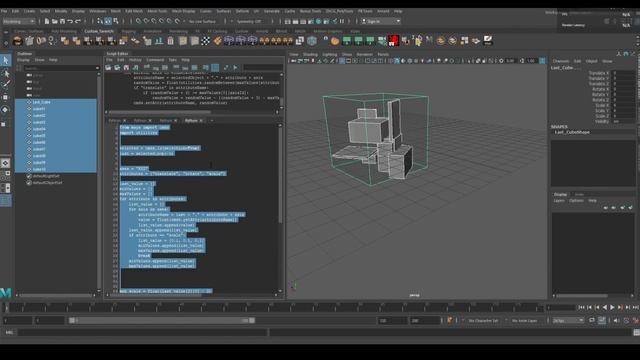
Task: Click Outliner search input field
Action: click(x=59, y=68)
